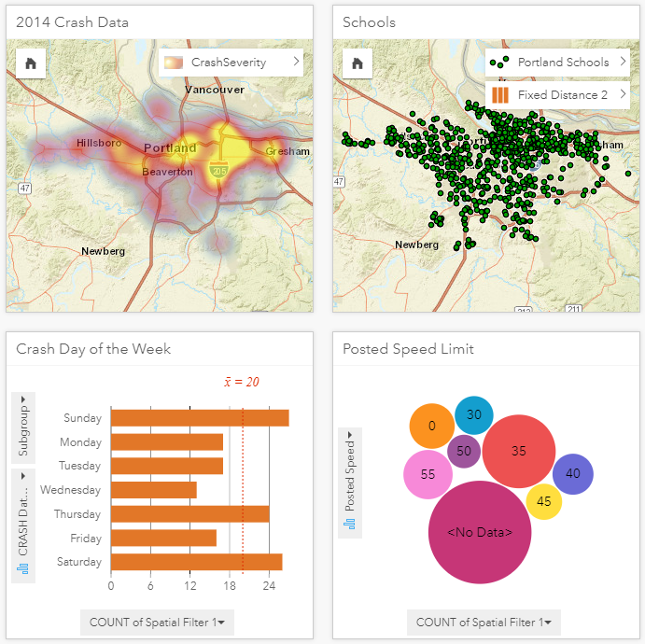Select the Saturday bar

[197, 562]
